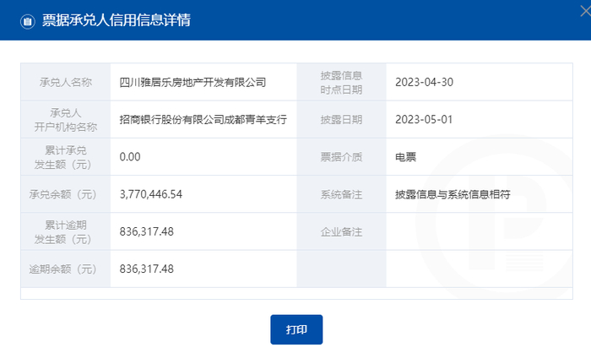Select 累计逾期发生额 value 836,317.48
591x364 pixels.
[x=147, y=231]
